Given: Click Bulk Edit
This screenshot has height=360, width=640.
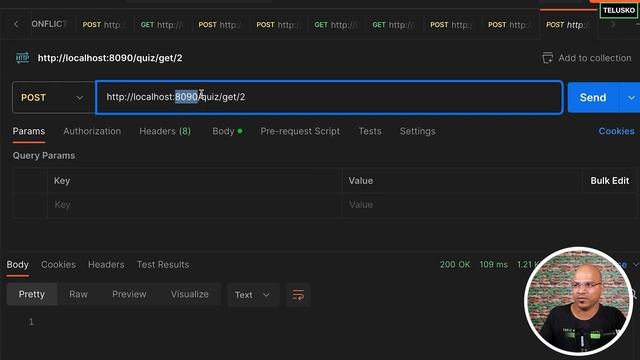Looking at the screenshot, I should (x=609, y=180).
